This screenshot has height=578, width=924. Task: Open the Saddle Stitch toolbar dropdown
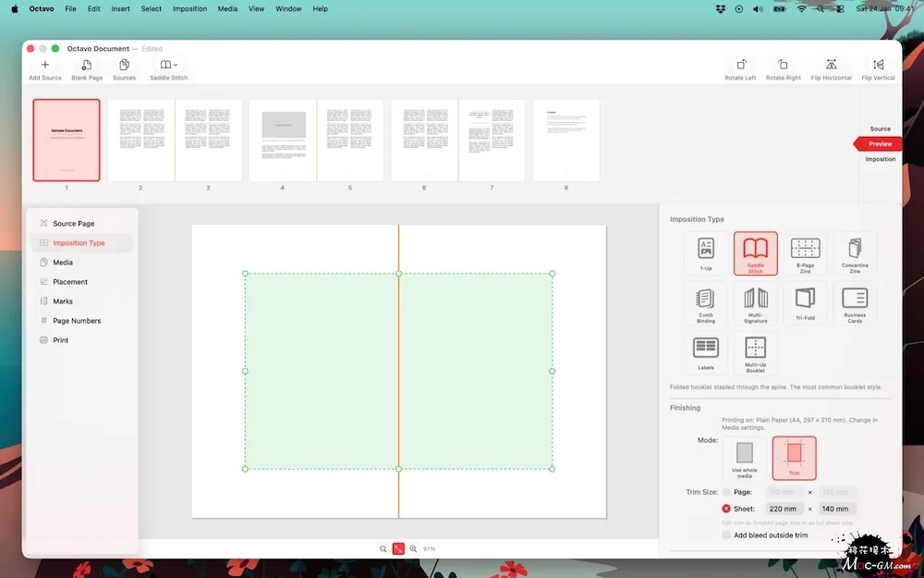pos(168,66)
